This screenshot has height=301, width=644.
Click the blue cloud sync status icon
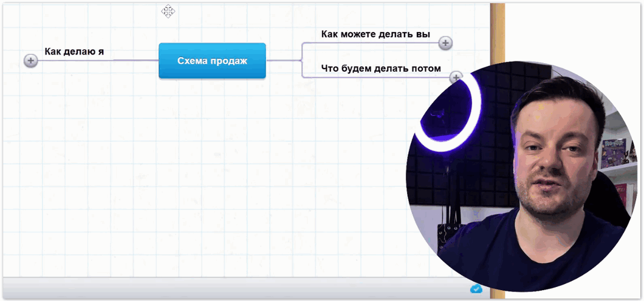pos(476,289)
